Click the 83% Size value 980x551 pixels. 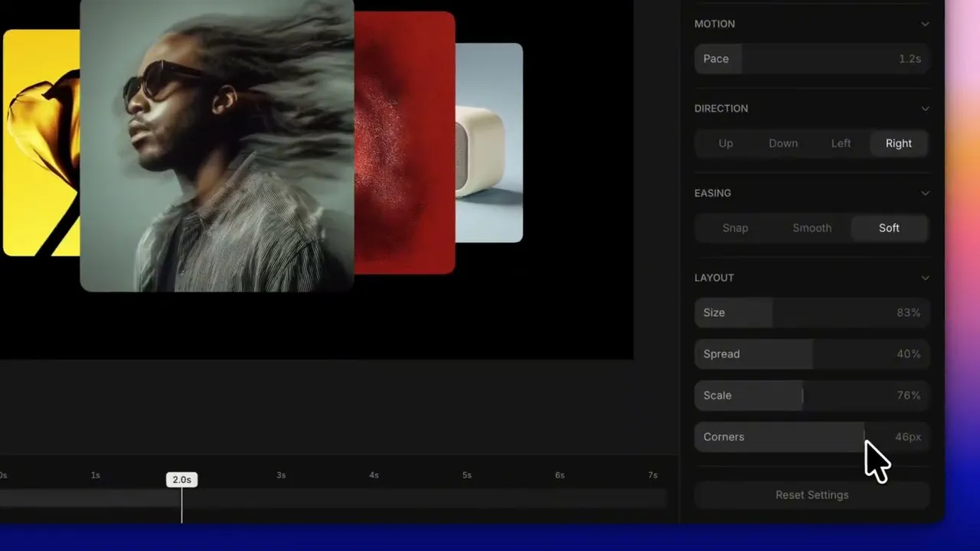pyautogui.click(x=909, y=312)
